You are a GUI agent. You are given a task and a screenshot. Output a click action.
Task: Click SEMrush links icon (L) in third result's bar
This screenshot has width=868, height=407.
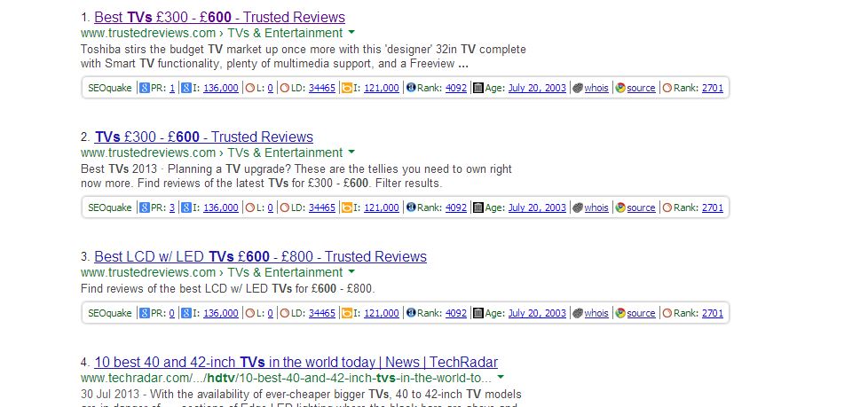click(x=250, y=314)
